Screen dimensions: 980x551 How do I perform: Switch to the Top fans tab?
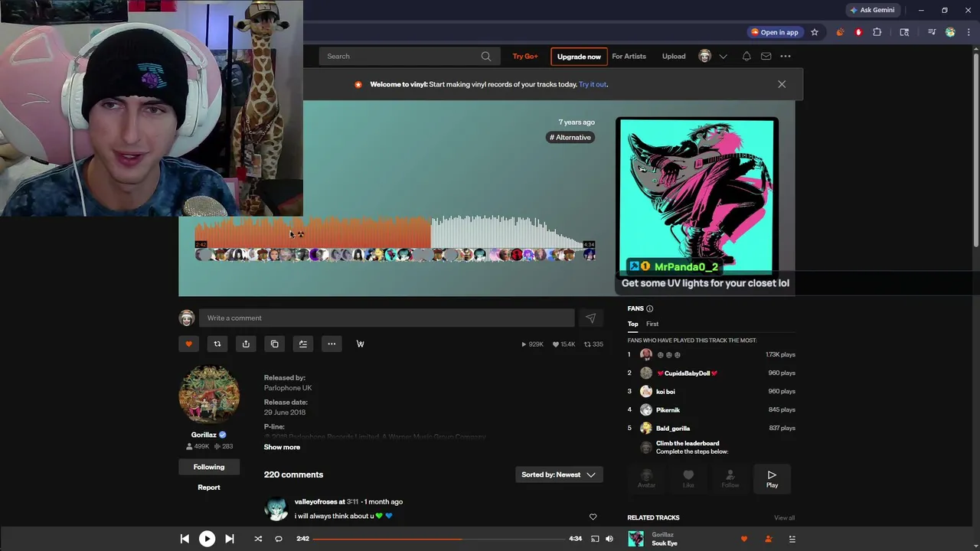pos(632,324)
